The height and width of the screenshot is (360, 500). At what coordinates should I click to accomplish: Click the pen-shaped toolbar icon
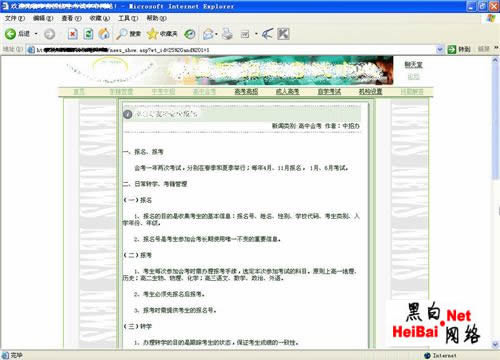pos(267,34)
